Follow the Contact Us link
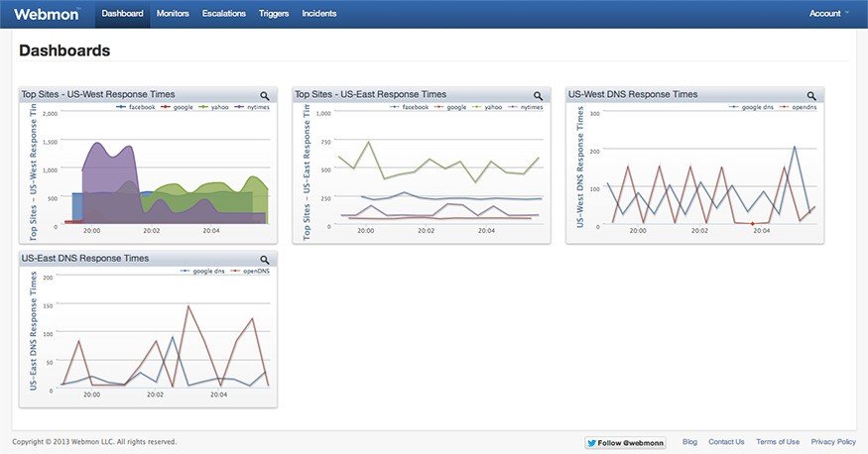This screenshot has height=454, width=868. point(726,442)
